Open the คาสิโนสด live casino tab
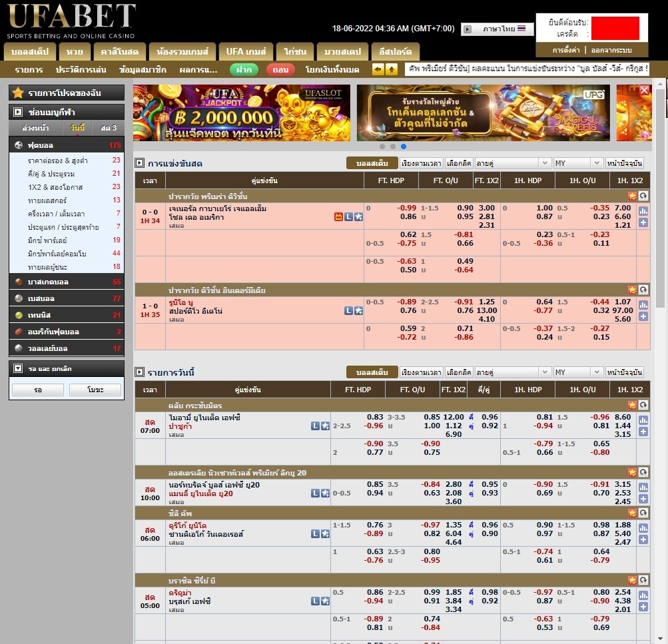 (115, 51)
